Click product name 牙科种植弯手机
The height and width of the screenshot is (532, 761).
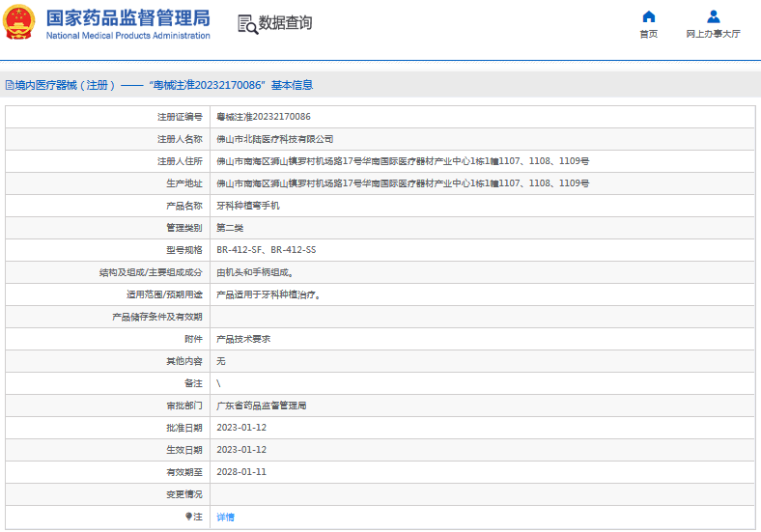248,206
